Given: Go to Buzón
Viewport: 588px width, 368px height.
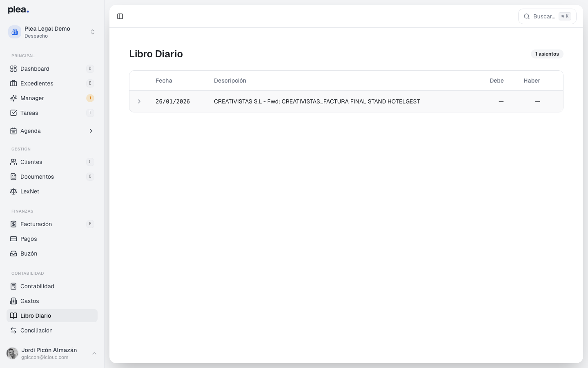Looking at the screenshot, I should coord(52,254).
